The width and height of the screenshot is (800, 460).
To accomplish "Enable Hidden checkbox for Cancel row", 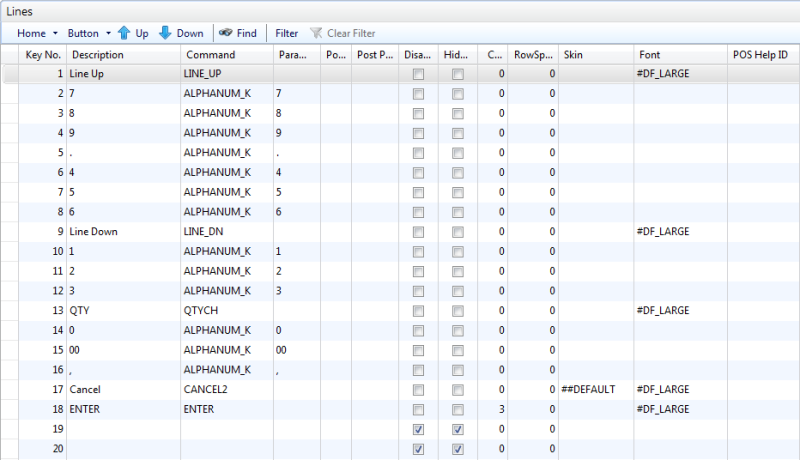I will [457, 389].
